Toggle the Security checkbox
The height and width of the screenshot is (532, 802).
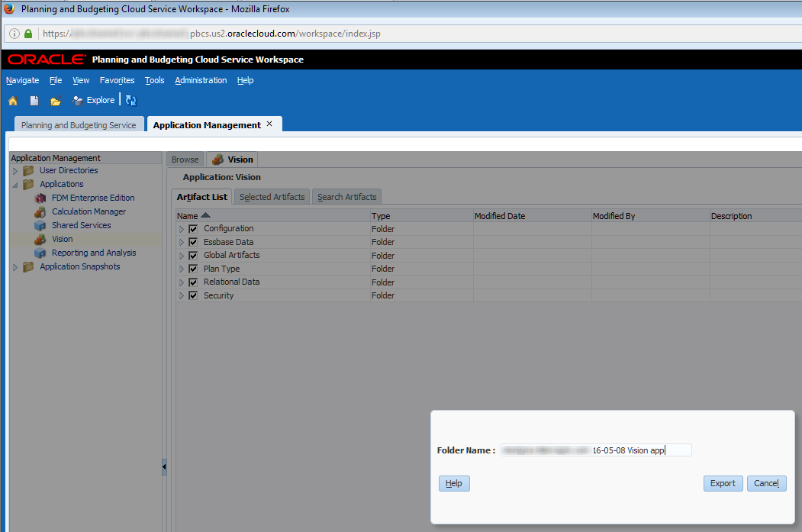click(193, 295)
